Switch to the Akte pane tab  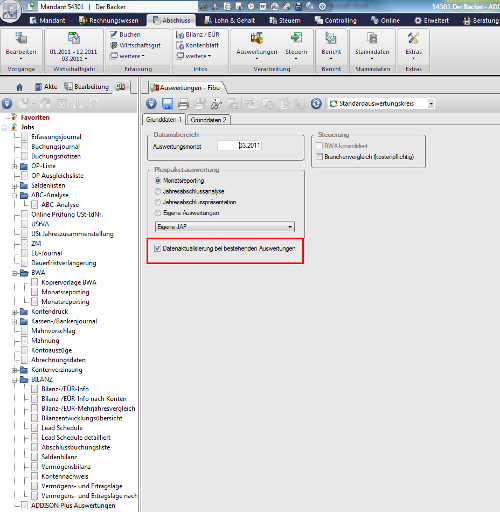(46, 87)
